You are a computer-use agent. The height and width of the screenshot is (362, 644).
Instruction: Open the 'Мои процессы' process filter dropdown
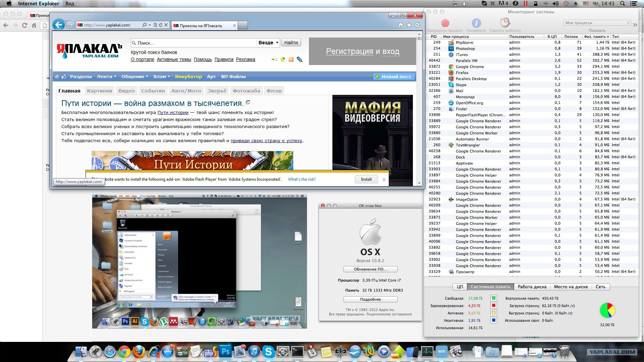[597, 23]
